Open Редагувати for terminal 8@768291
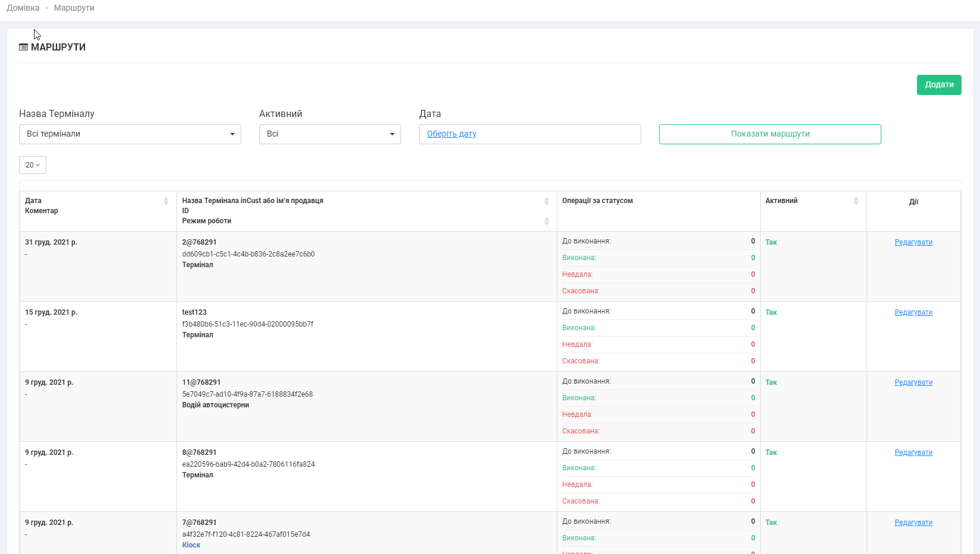 coord(913,452)
